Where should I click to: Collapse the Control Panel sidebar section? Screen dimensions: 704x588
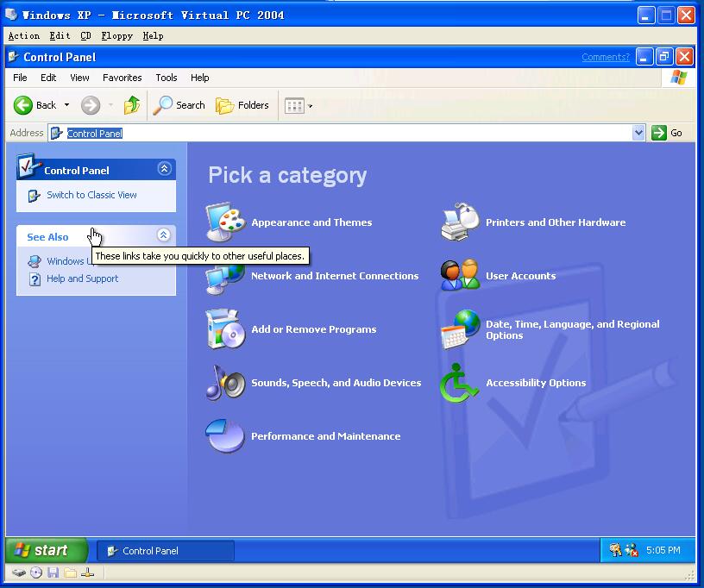point(164,169)
